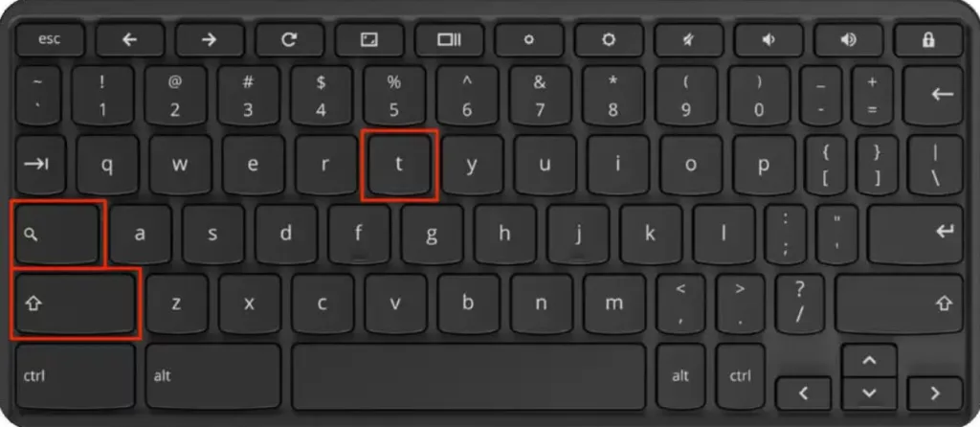
Task: Click the refresh key in top row
Action: tap(289, 40)
